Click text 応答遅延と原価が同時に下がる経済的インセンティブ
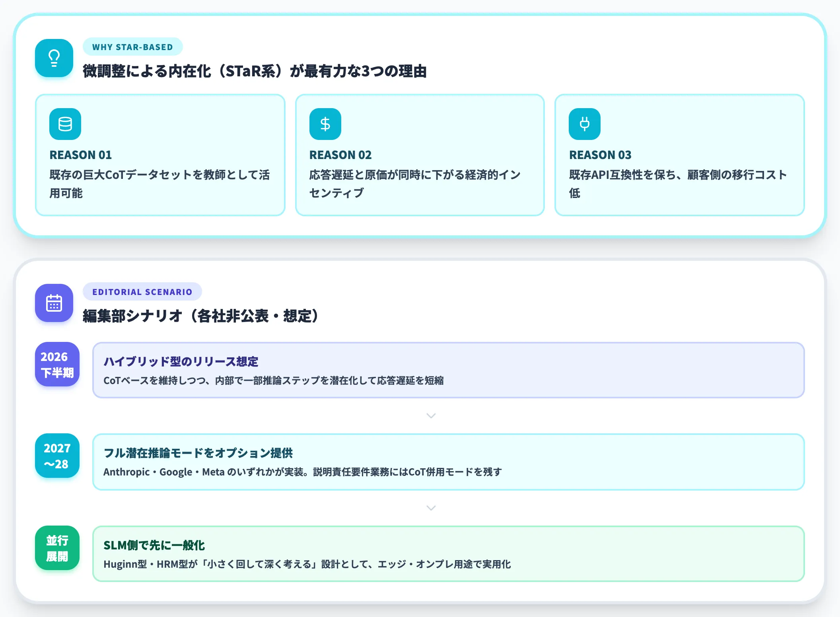The width and height of the screenshot is (840, 617). (415, 184)
